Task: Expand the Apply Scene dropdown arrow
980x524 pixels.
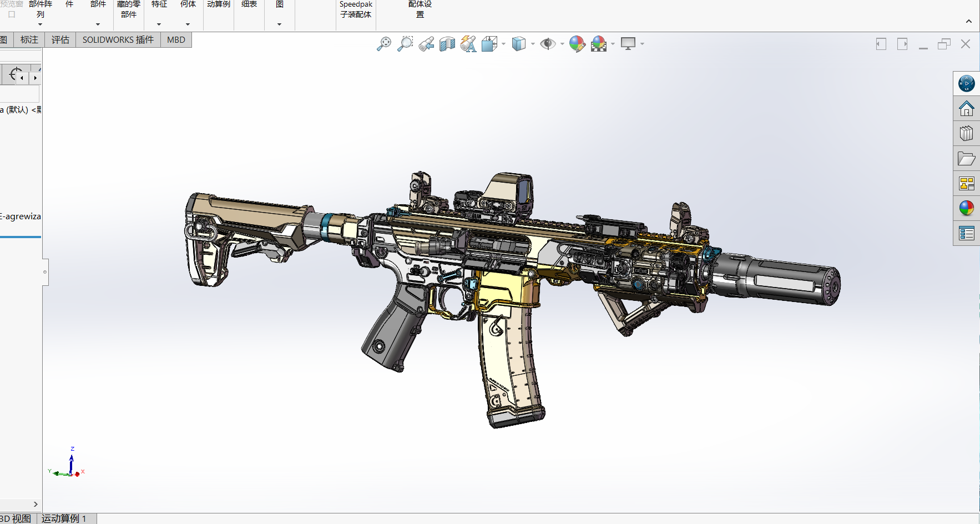Action: coord(613,44)
